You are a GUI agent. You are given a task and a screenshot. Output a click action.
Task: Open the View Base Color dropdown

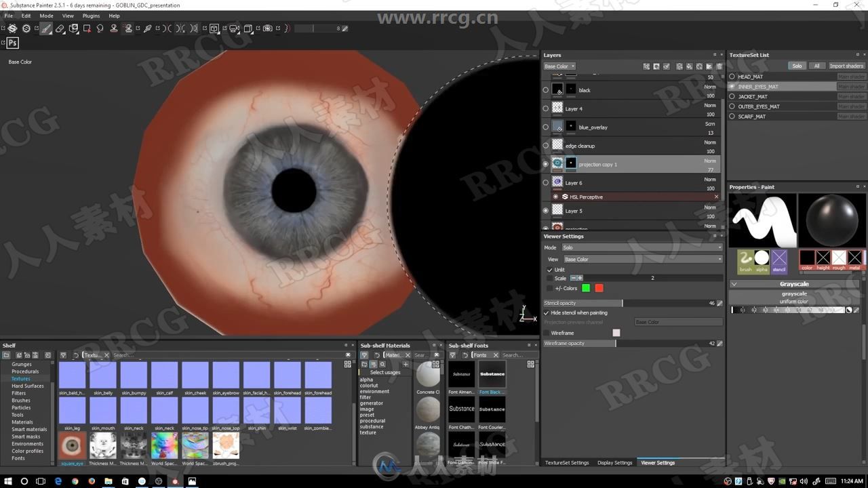click(643, 259)
